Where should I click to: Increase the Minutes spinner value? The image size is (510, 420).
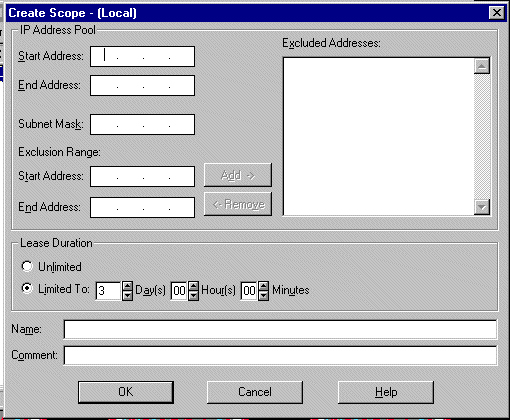point(263,286)
